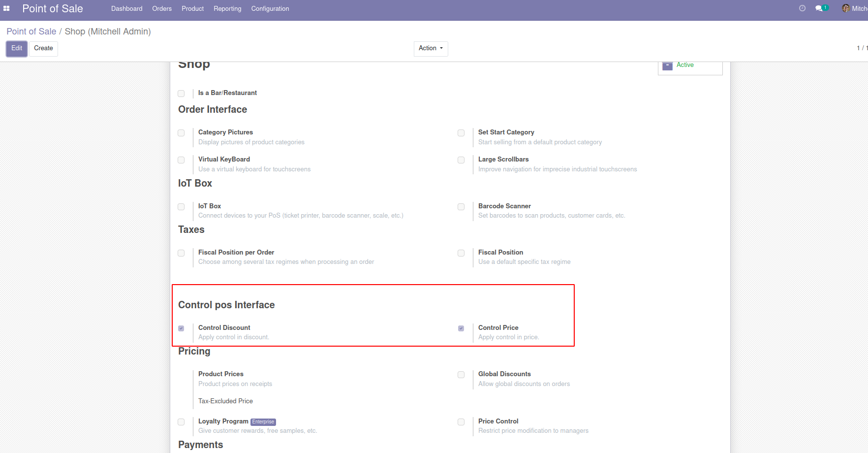This screenshot has width=868, height=453.
Task: Click the Create button
Action: point(43,48)
